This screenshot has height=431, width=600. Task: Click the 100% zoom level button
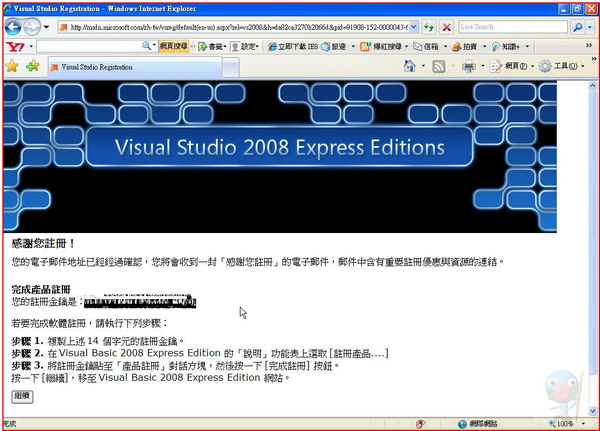tap(561, 424)
